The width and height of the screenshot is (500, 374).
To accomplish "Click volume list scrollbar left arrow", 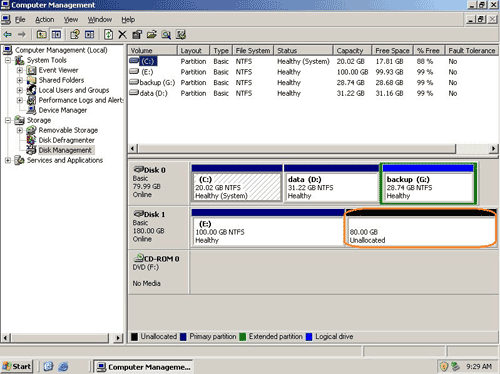I will 133,149.
